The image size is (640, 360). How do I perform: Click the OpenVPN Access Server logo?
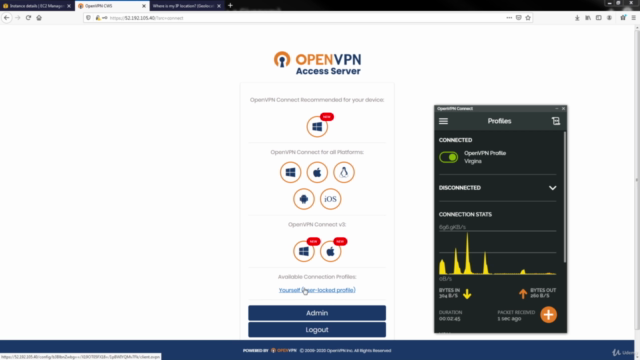pos(317,63)
